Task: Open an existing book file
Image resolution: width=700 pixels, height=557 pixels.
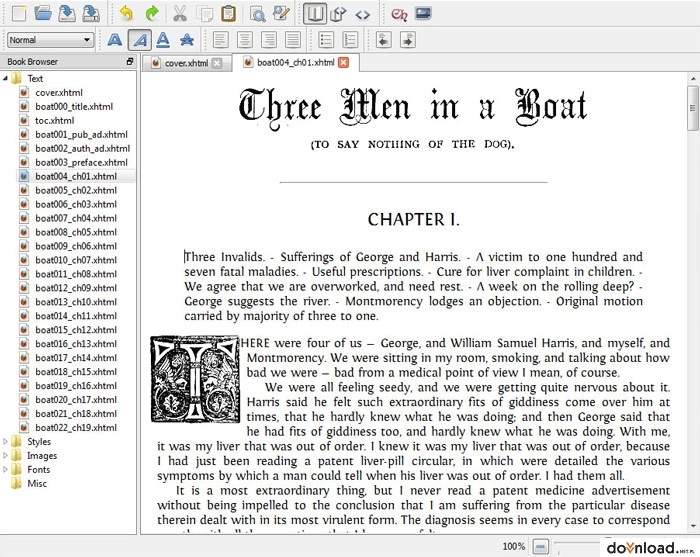Action: [43, 13]
